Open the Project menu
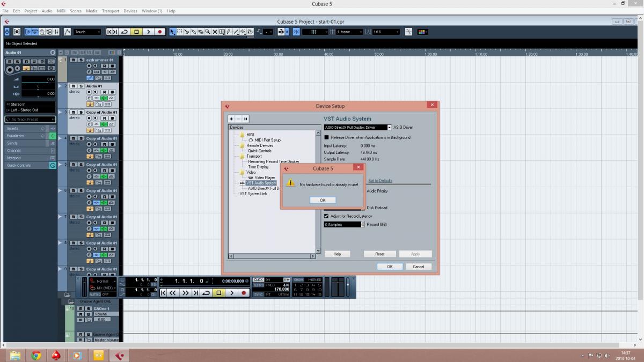Screen dimensions: 644x362 tap(31, 11)
